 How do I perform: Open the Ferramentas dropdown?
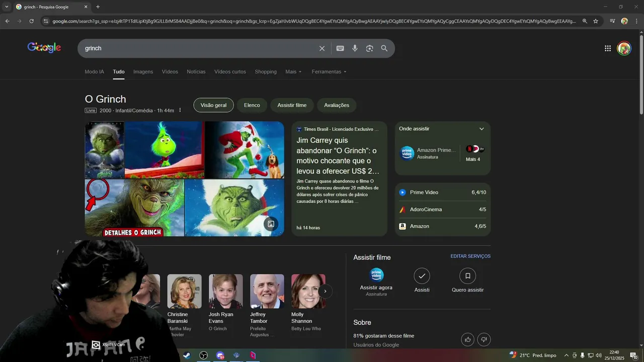[329, 71]
